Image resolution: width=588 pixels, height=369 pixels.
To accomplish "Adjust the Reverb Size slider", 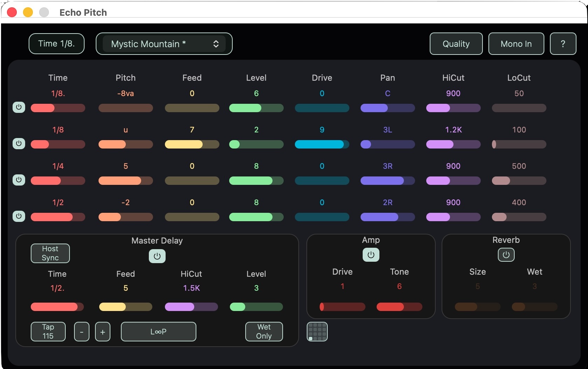I will point(478,307).
